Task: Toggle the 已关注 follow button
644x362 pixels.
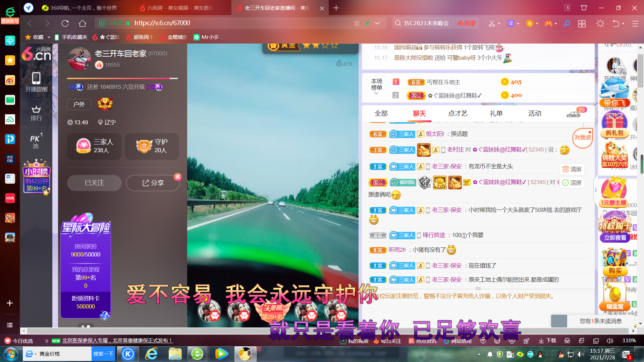Action: [94, 183]
